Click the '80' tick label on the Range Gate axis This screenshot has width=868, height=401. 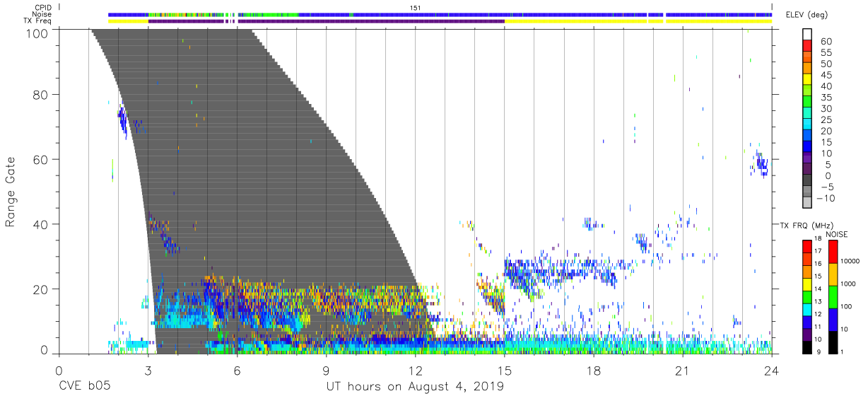coord(41,94)
